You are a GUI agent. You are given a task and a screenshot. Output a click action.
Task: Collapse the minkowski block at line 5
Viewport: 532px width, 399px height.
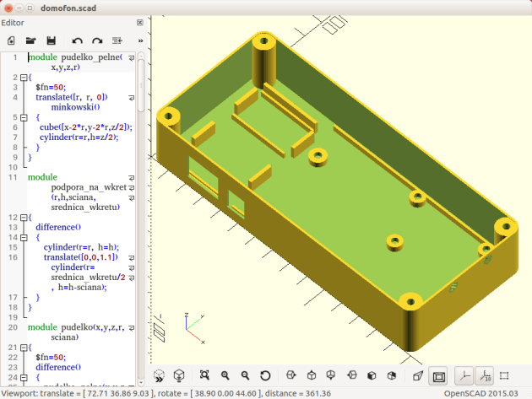24,117
